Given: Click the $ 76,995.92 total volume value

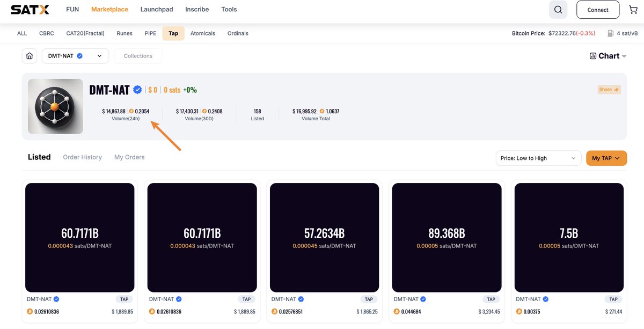Looking at the screenshot, I should (304, 112).
